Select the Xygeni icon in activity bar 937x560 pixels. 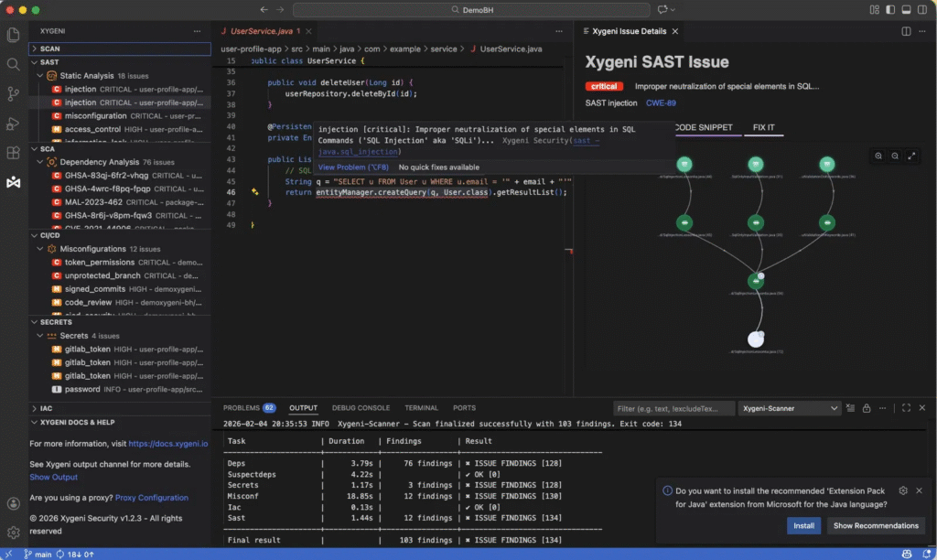point(13,182)
